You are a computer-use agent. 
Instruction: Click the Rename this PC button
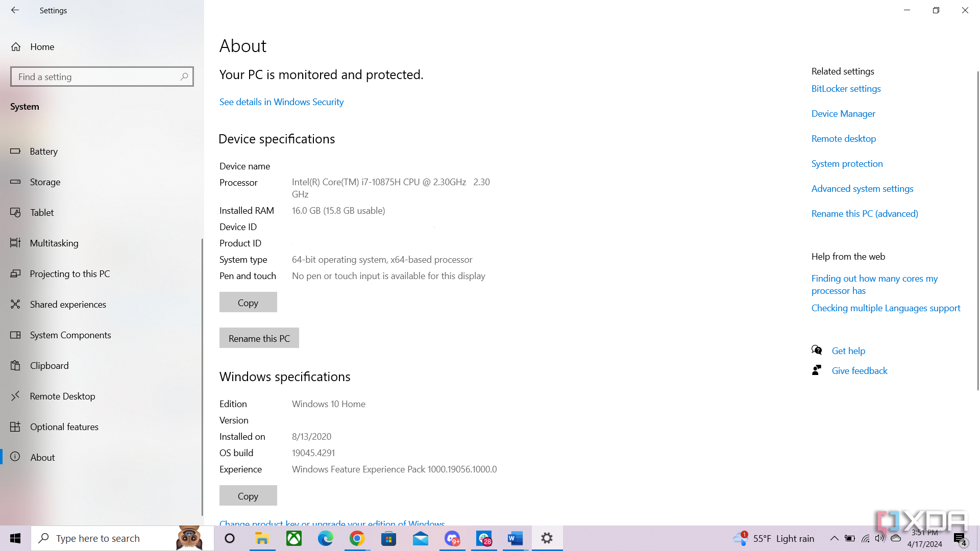[x=258, y=338]
